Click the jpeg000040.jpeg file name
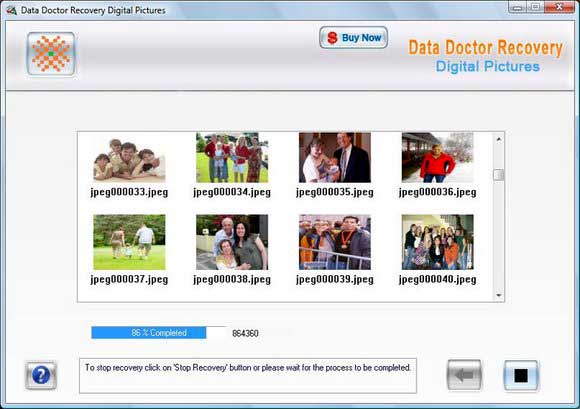 click(438, 280)
